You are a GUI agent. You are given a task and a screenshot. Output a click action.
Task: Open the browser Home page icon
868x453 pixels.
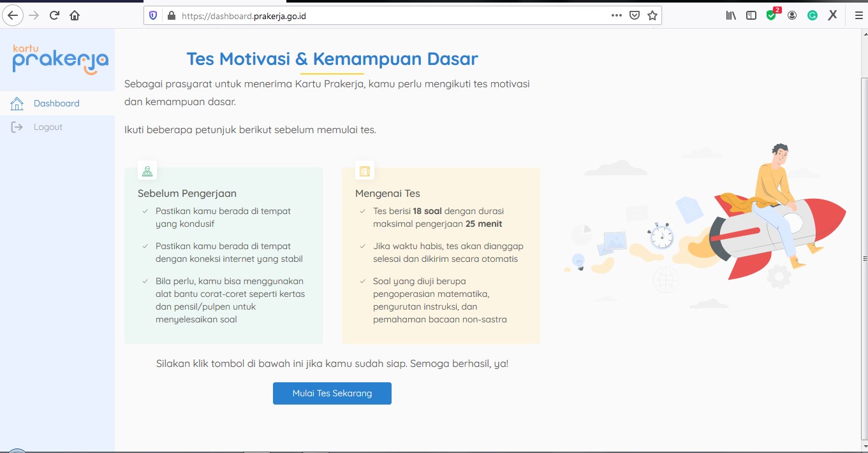pos(75,15)
